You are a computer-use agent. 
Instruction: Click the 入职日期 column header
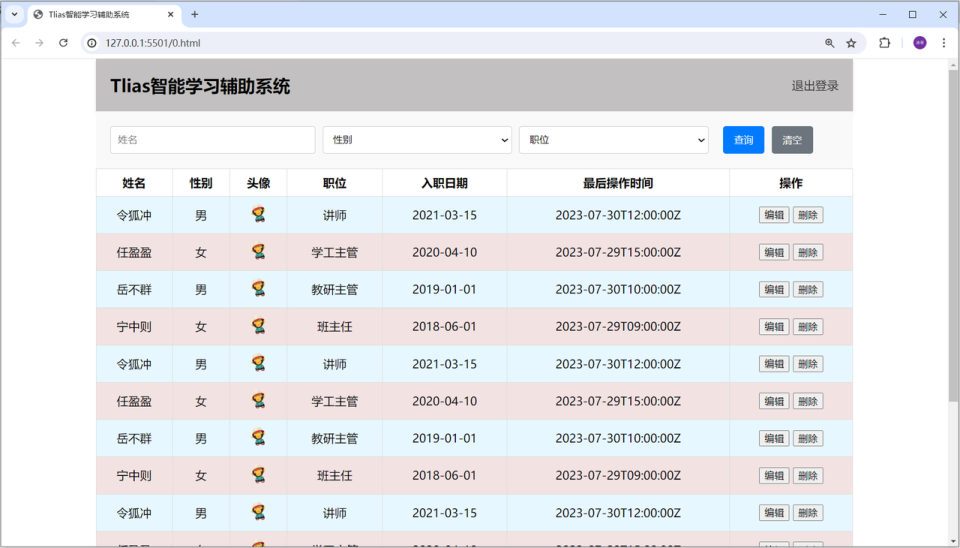(x=444, y=183)
